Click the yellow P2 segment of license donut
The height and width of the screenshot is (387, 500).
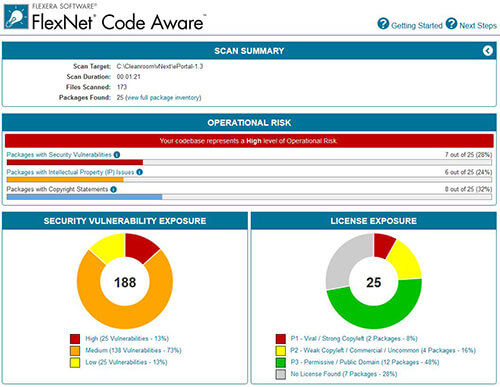coord(405,261)
